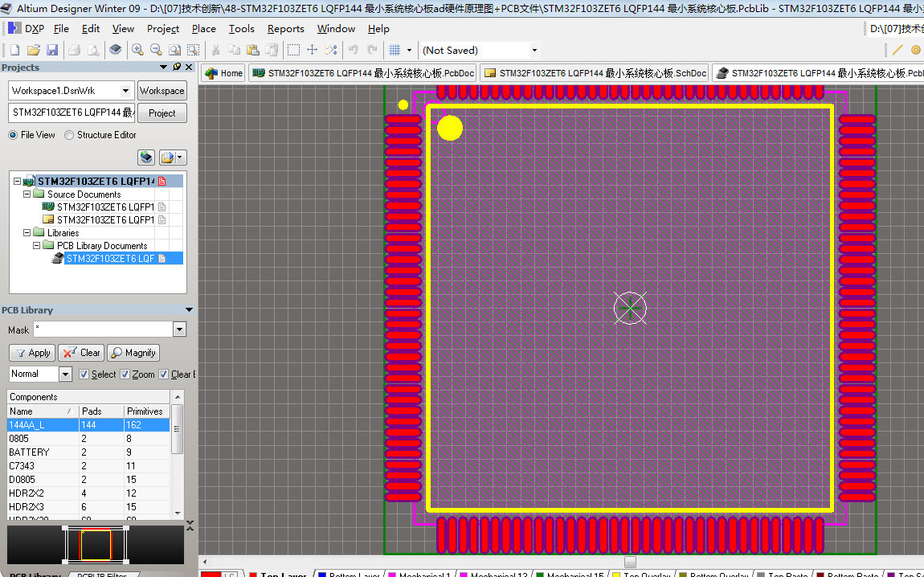
Task: Activate the move selection tool
Action: (313, 50)
